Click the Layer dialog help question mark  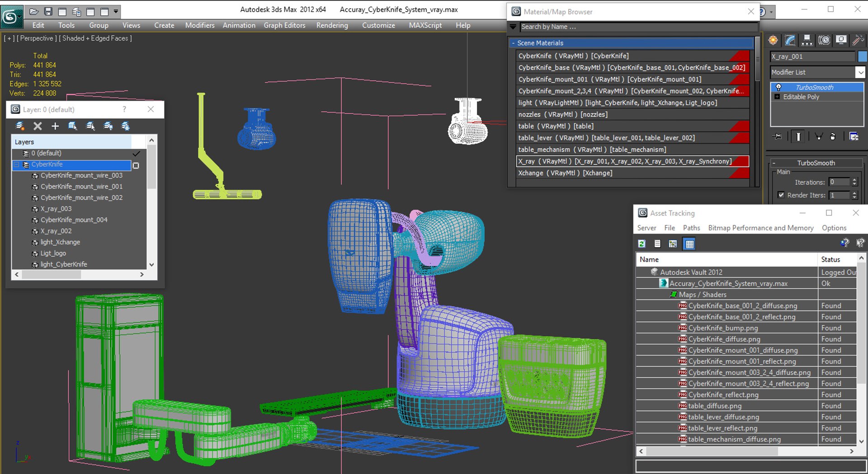coord(124,109)
